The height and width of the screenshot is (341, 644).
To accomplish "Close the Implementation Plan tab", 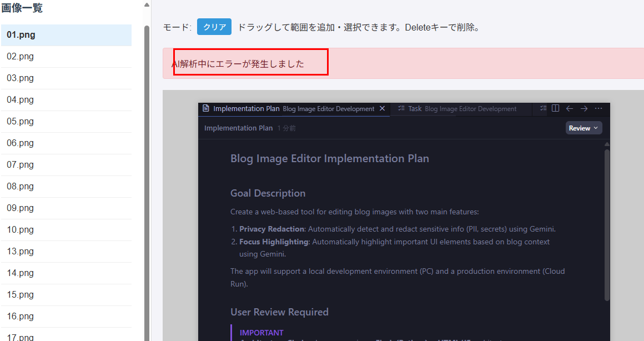I will pyautogui.click(x=382, y=109).
